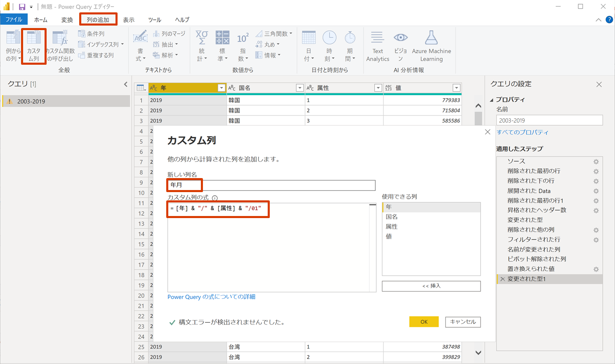Open Azure Machine Learning
615x364 pixels.
click(x=431, y=46)
